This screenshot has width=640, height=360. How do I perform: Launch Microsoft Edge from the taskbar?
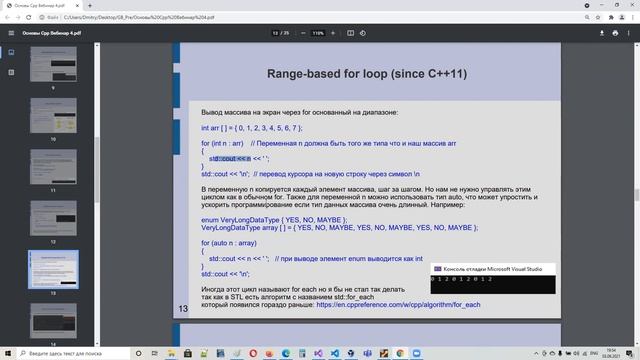click(286, 353)
